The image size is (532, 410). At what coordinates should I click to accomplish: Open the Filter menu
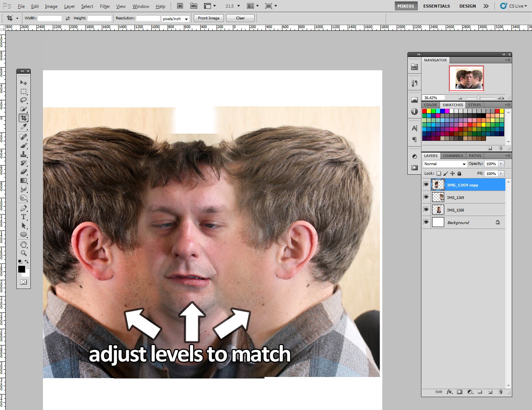[x=104, y=6]
